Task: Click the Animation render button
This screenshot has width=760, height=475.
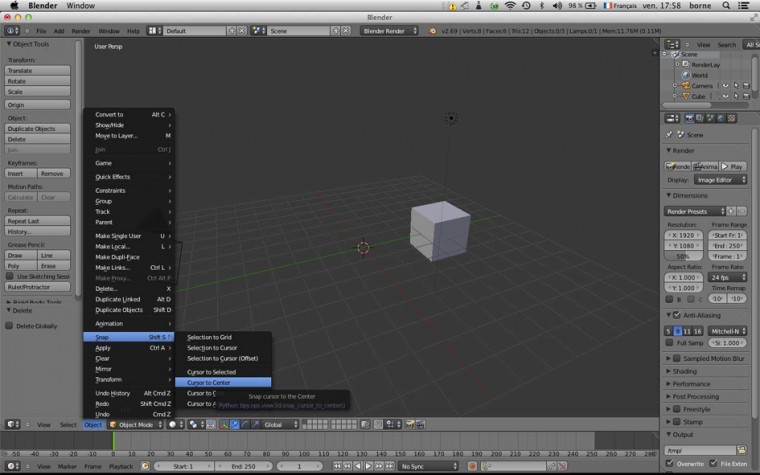Action: tap(707, 166)
